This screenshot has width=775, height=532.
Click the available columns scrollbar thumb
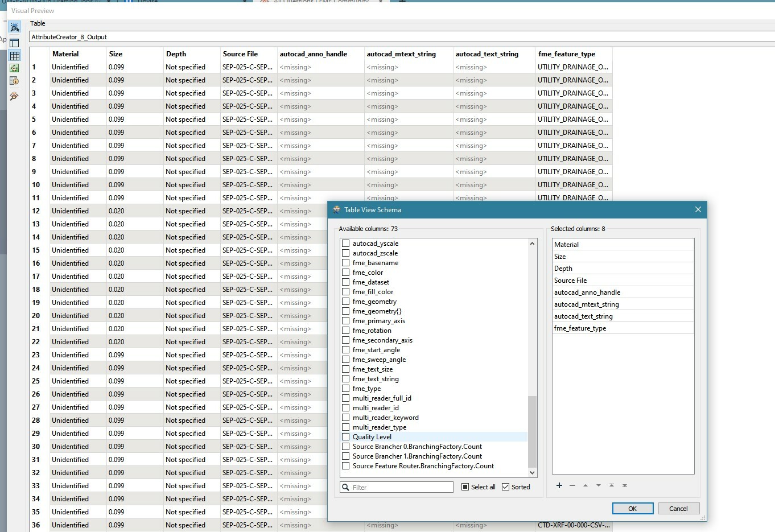[x=532, y=431]
